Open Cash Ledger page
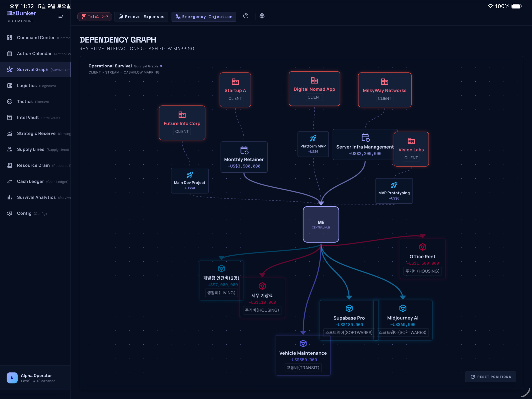This screenshot has width=532, height=399. coord(35,181)
